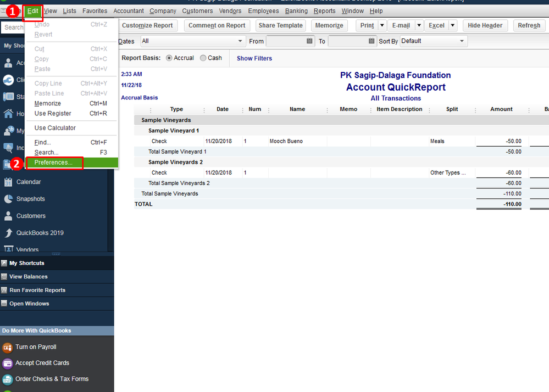Viewport: 549px width, 392px height.
Task: Open the Vendors menu in the menu bar
Action: (x=230, y=11)
